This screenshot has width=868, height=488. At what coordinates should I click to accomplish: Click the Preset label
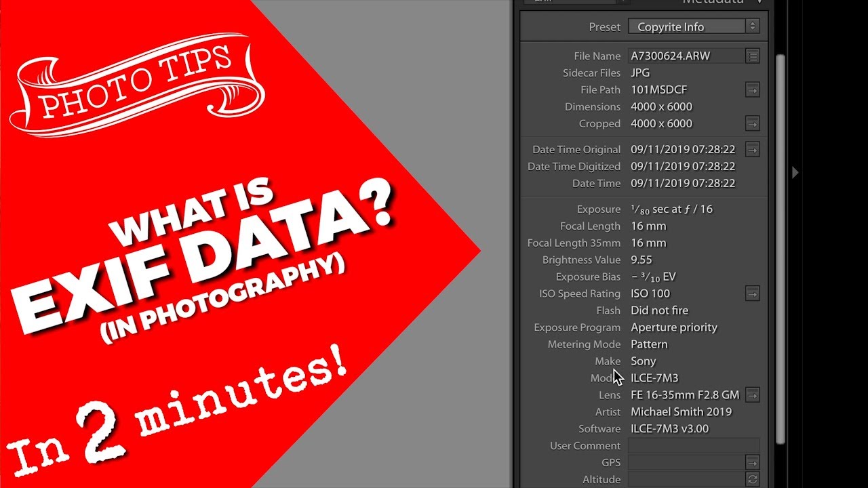point(604,27)
